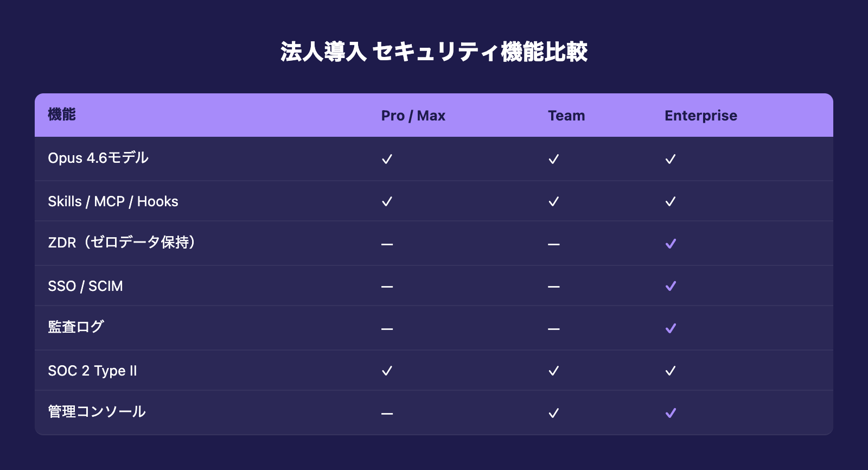Click the ZDR（ゼロデータ保持）row label
This screenshot has height=470, width=868.
tap(122, 242)
